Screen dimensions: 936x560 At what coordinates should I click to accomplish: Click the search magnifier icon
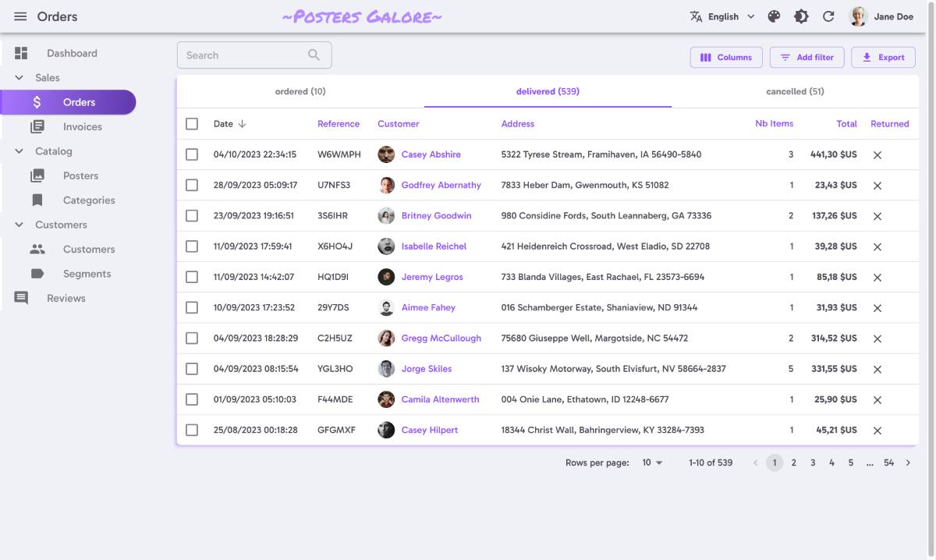coord(314,55)
